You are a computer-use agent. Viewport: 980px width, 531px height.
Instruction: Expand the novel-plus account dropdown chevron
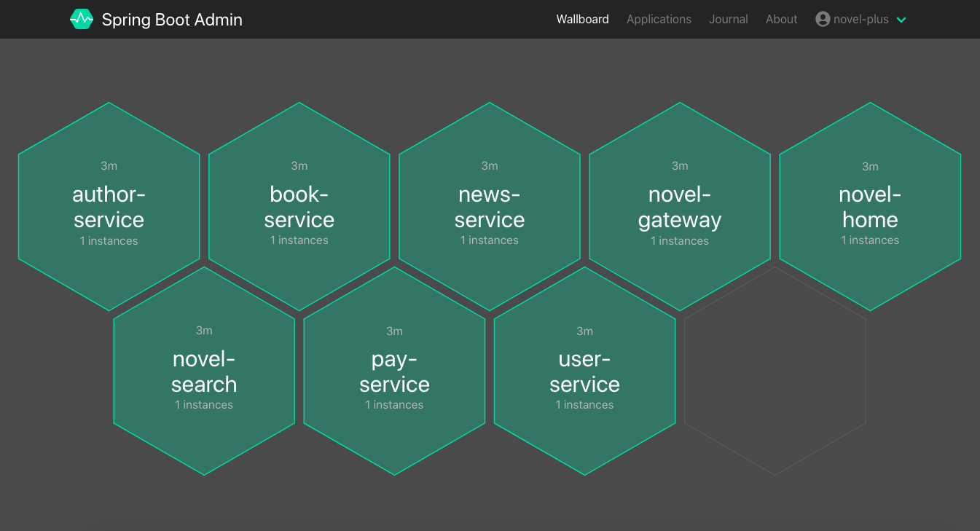tap(901, 20)
